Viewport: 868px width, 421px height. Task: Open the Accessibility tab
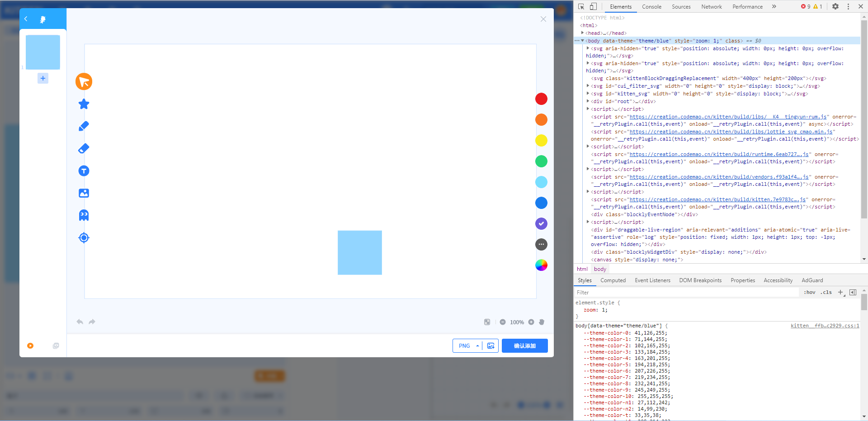point(778,280)
